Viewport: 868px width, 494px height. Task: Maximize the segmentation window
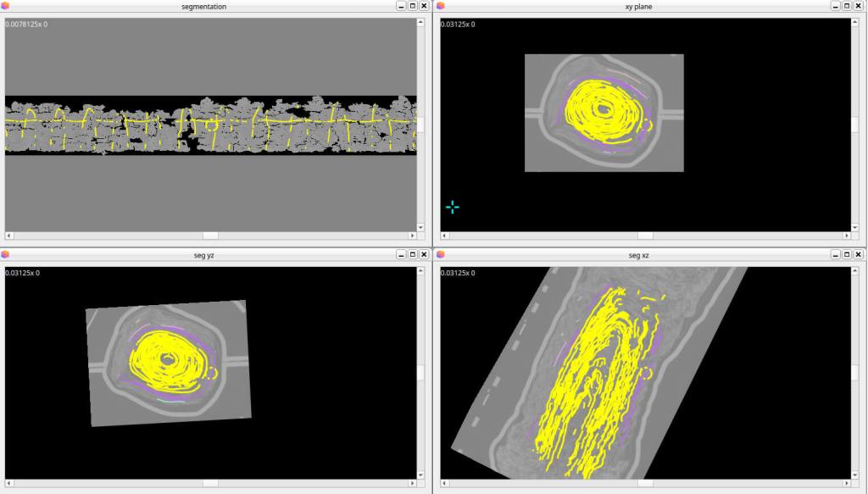(x=412, y=6)
